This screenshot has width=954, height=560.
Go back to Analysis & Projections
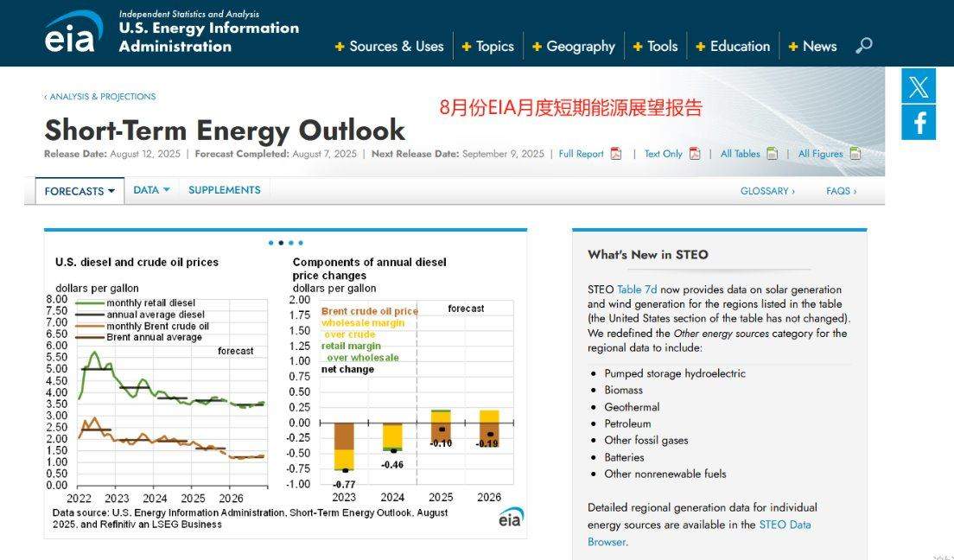(x=99, y=96)
